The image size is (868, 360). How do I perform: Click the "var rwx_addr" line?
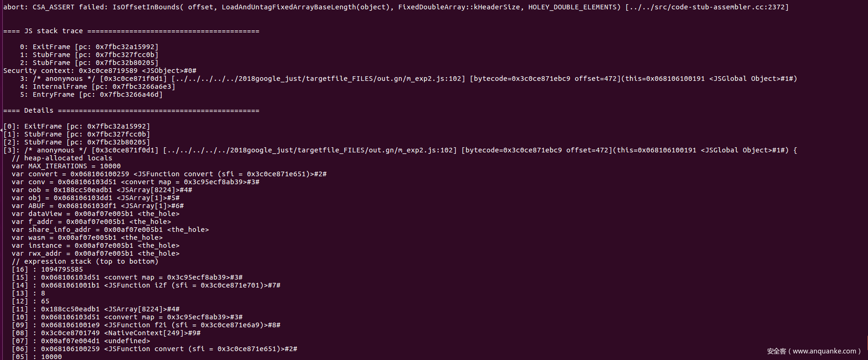click(96, 253)
